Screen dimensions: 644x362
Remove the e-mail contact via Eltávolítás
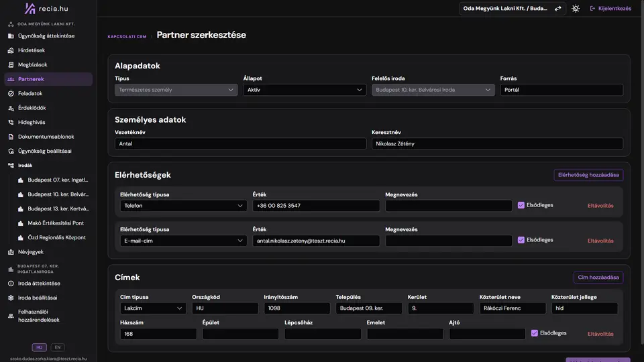tap(600, 241)
